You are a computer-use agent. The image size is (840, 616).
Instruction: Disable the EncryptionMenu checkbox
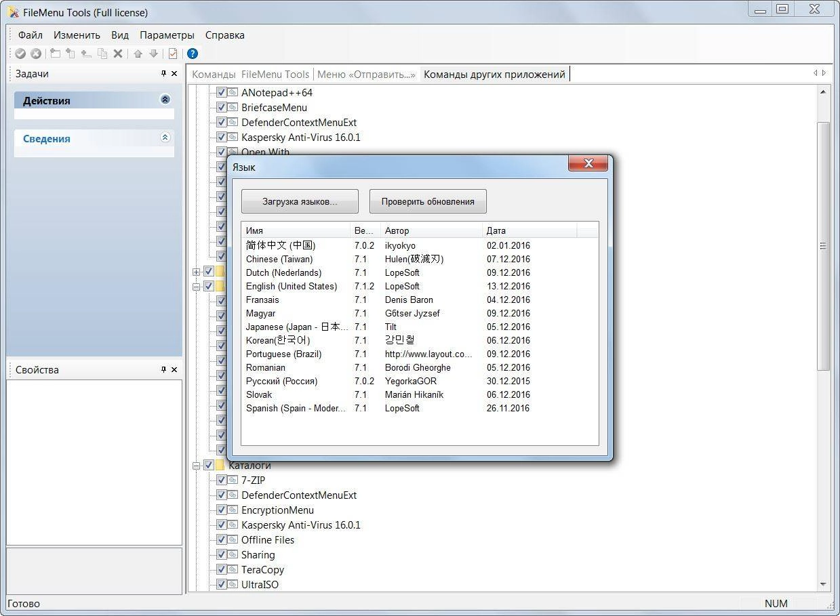coord(221,510)
